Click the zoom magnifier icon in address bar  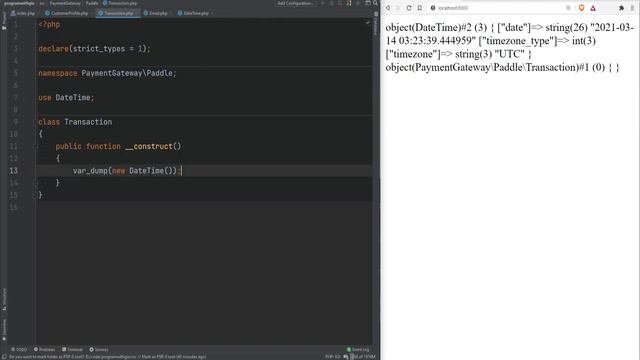pyautogui.click(x=568, y=8)
